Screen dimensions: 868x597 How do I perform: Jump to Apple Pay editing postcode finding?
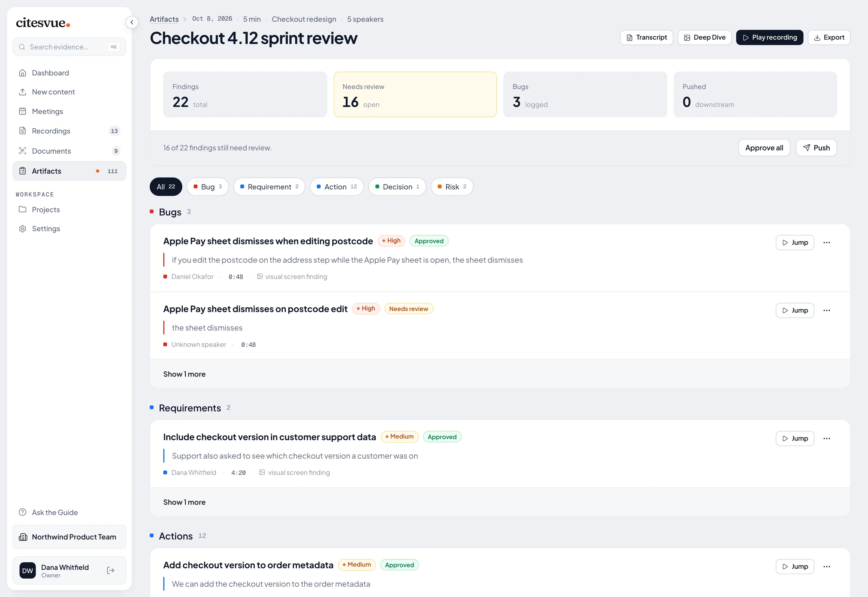(x=795, y=242)
